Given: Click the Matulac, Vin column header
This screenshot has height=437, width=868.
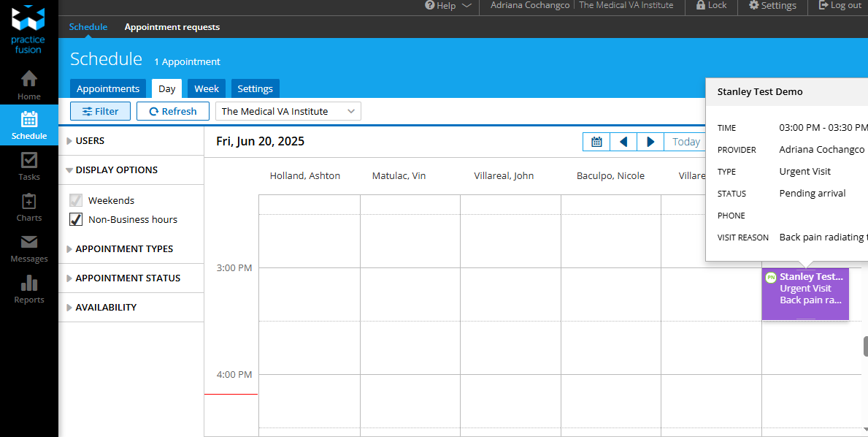Looking at the screenshot, I should tap(399, 175).
